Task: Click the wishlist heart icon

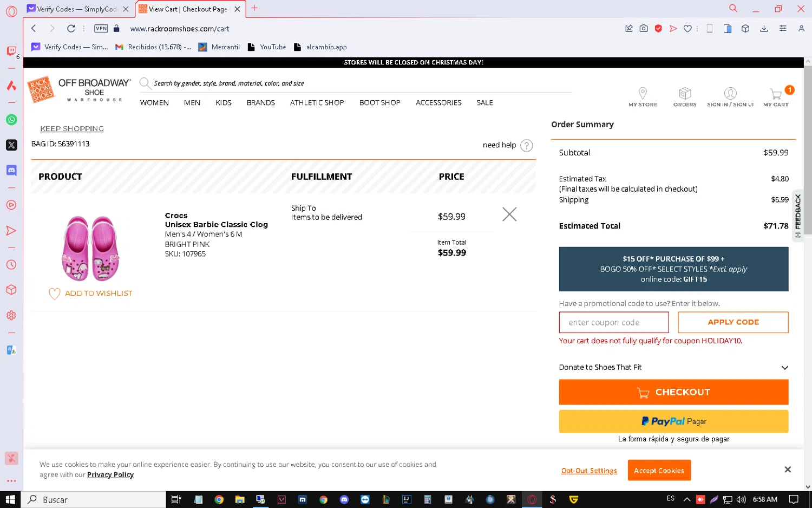Action: 54,294
